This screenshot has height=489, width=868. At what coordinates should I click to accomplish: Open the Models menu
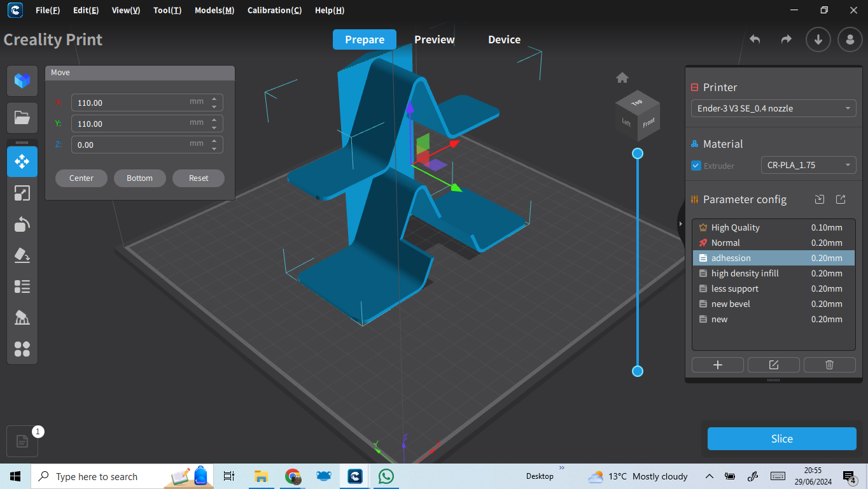click(x=214, y=10)
